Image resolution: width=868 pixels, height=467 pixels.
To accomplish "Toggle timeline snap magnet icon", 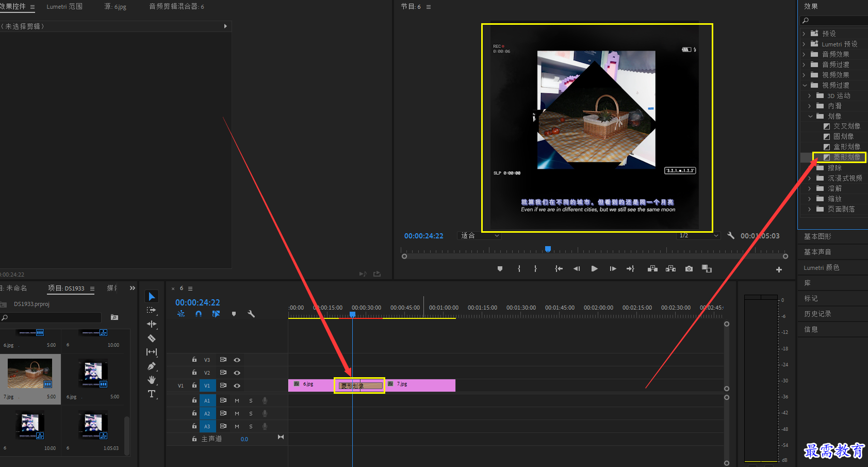I will point(199,314).
